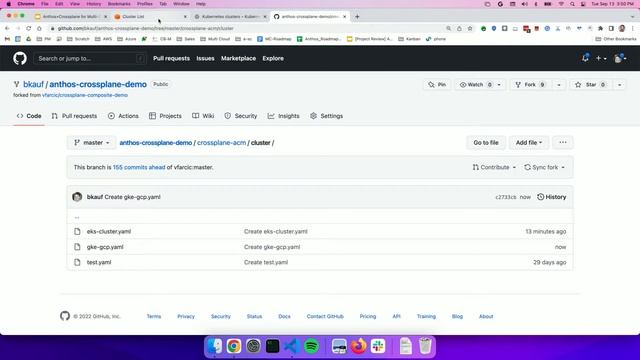The height and width of the screenshot is (360, 640).
Task: Select the Projects tab
Action: tap(165, 116)
